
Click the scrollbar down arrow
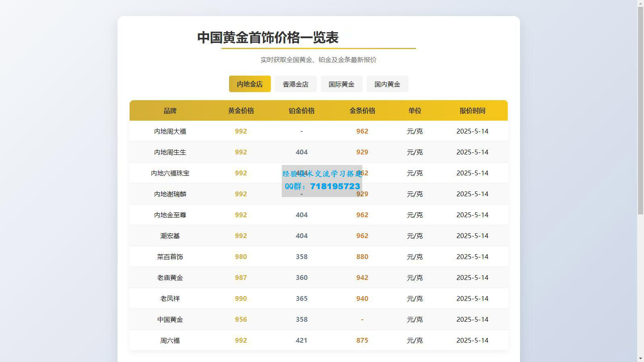[x=640, y=358]
